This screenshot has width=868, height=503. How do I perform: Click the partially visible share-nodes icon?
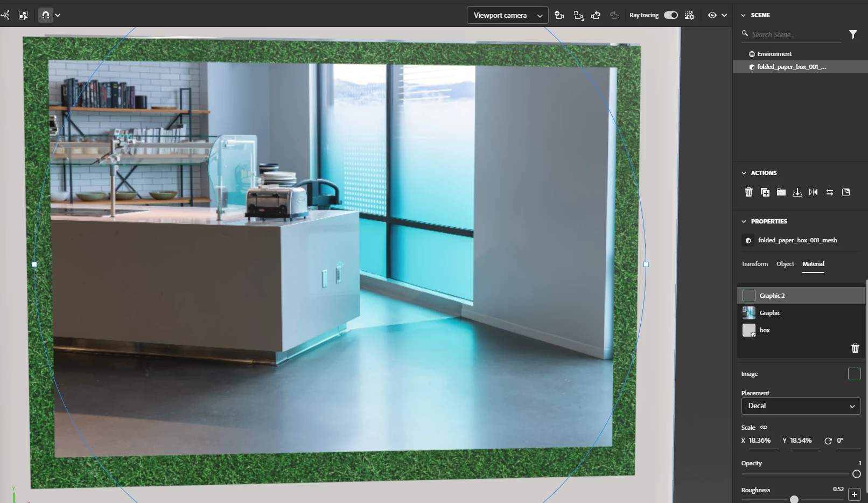pyautogui.click(x=5, y=15)
